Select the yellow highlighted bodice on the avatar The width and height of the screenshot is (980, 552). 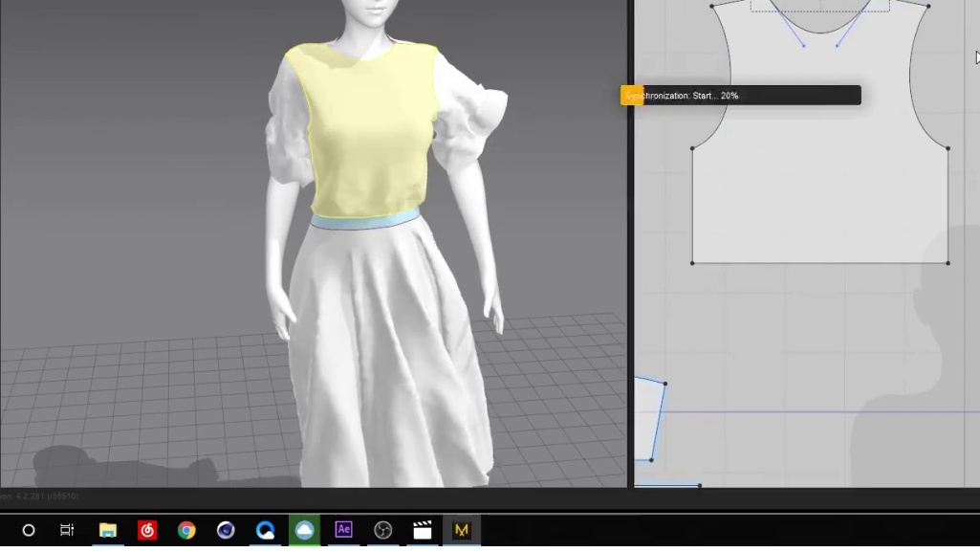pyautogui.click(x=371, y=131)
